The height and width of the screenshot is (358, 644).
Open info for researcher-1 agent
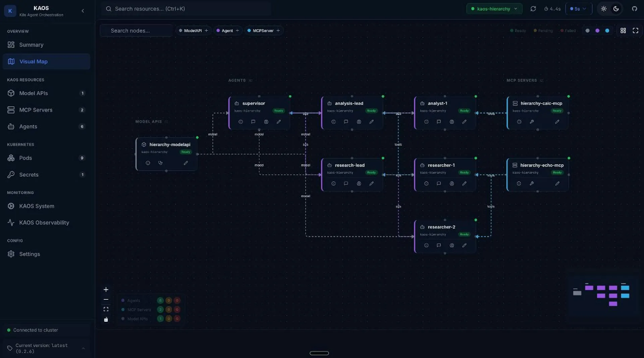coord(426,183)
